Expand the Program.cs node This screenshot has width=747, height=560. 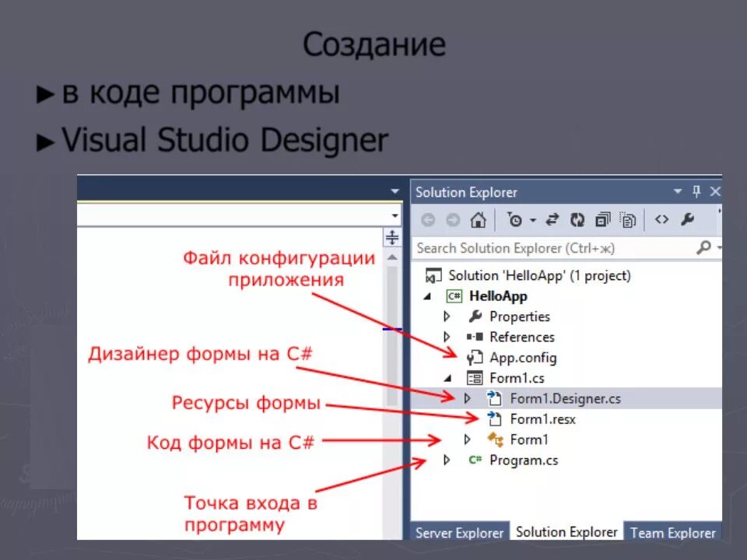tap(447, 460)
